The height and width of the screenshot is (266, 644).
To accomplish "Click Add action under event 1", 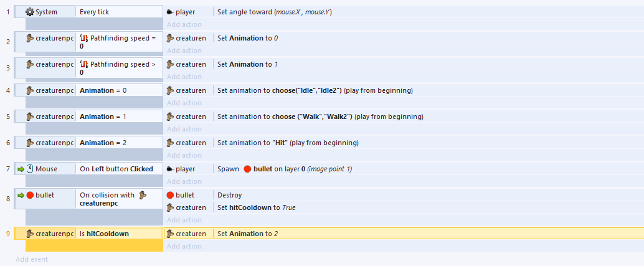I will 184,24.
